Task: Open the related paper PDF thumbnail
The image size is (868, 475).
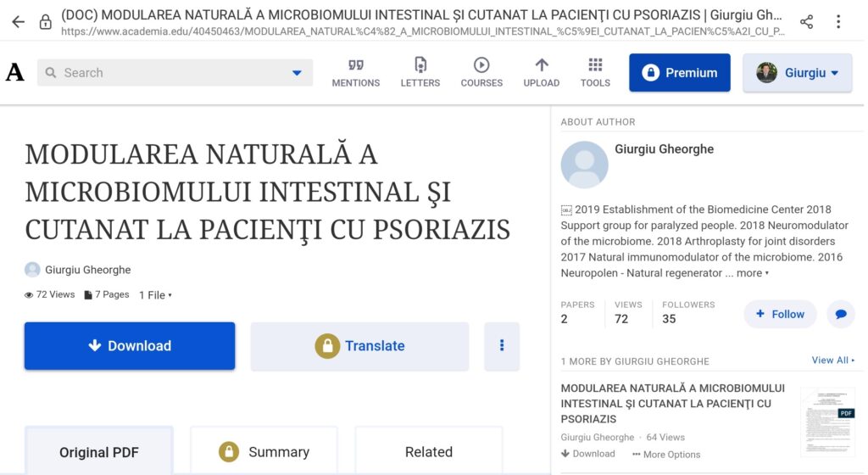Action: tap(826, 422)
